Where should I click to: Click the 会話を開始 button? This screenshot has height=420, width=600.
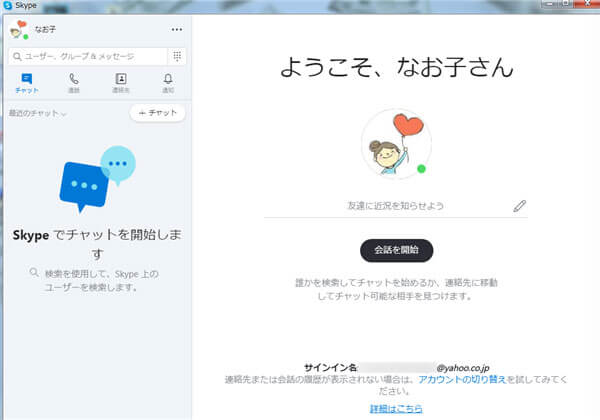[x=396, y=251]
